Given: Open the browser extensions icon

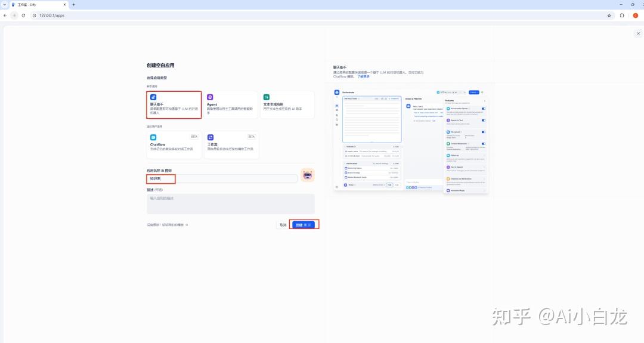Looking at the screenshot, I should click(622, 16).
